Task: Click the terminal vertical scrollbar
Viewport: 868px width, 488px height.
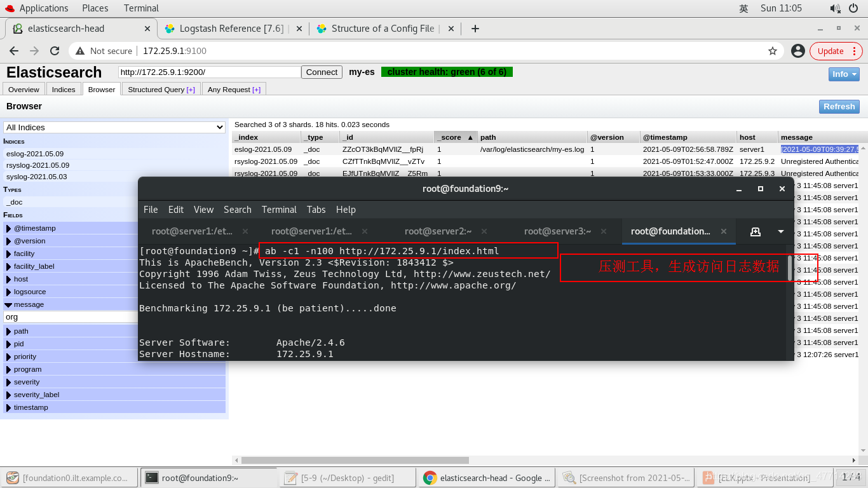Action: (x=790, y=267)
